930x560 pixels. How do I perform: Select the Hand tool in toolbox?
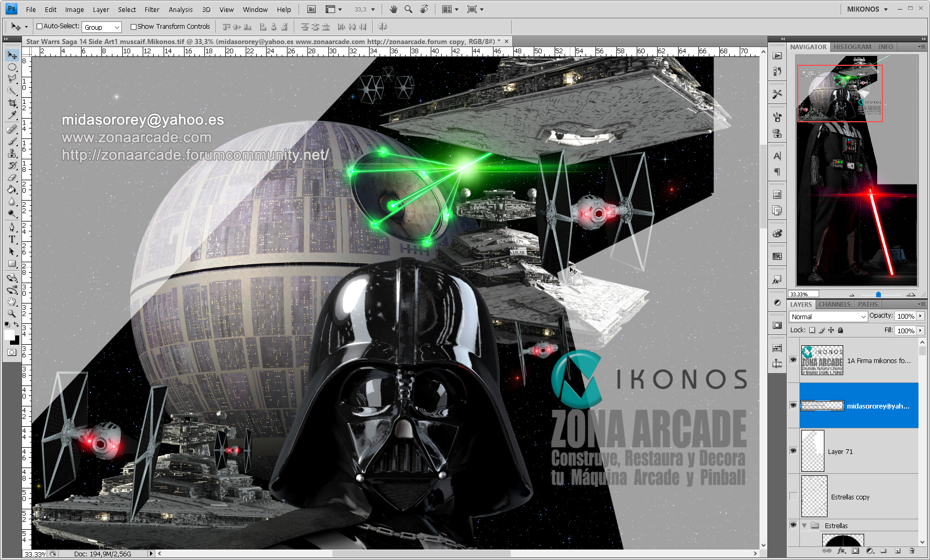click(12, 302)
